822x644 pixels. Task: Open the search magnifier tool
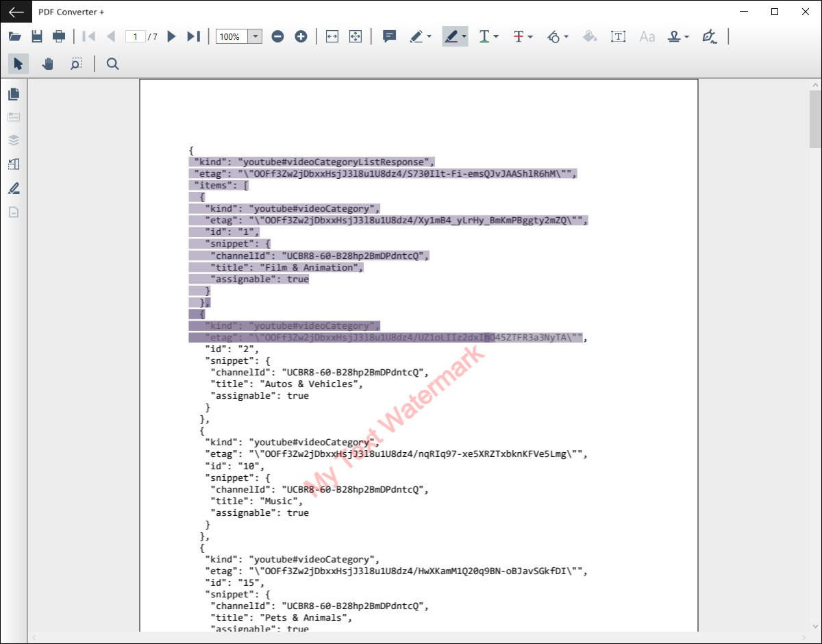tap(113, 64)
